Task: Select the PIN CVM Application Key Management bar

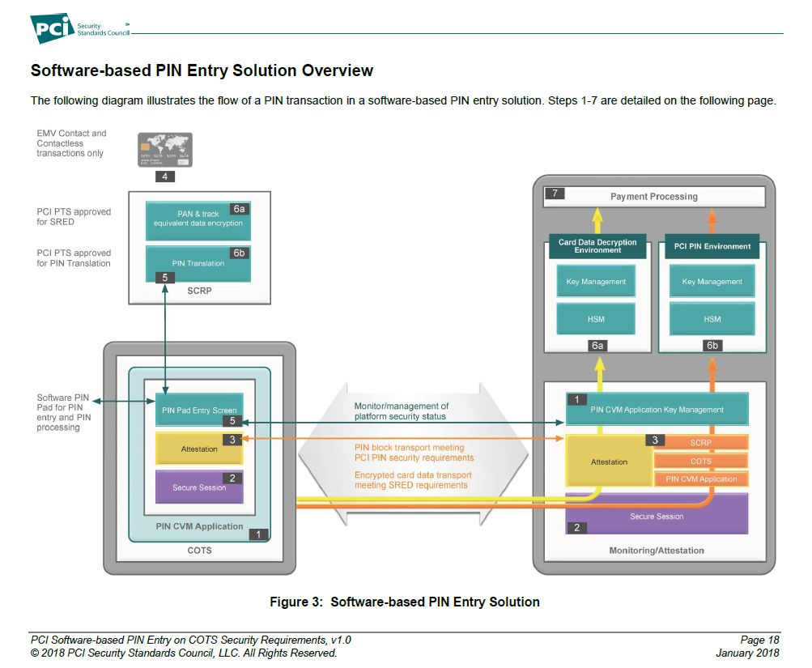Action: click(657, 410)
